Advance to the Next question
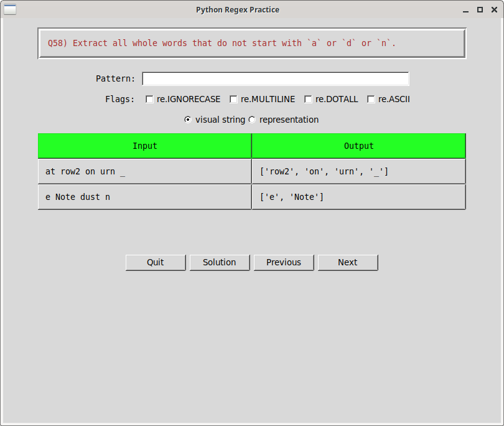This screenshot has width=504, height=426. tap(348, 263)
